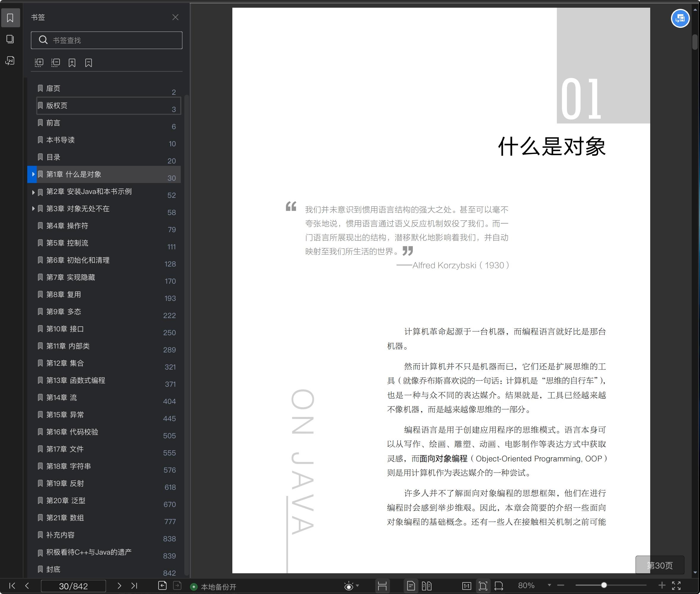Screen dimensions: 700x594
Task: Open 第17章 文件 bookmark
Action: point(108,449)
